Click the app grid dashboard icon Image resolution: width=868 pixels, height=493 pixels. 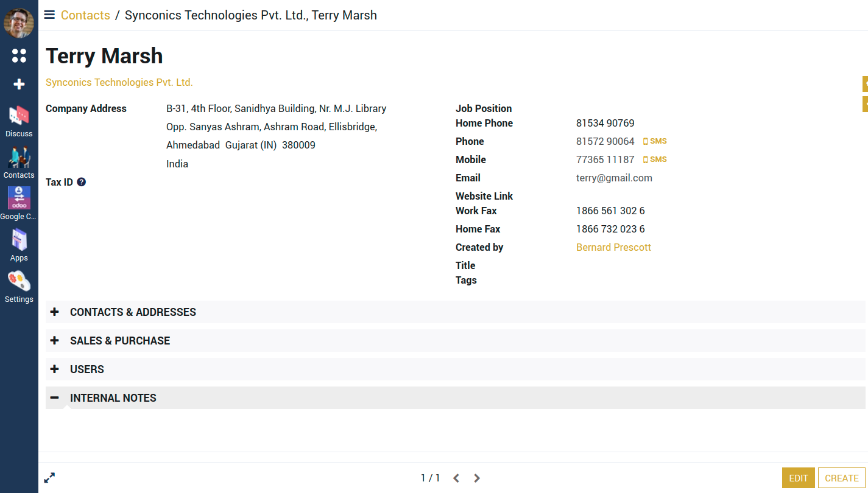19,56
